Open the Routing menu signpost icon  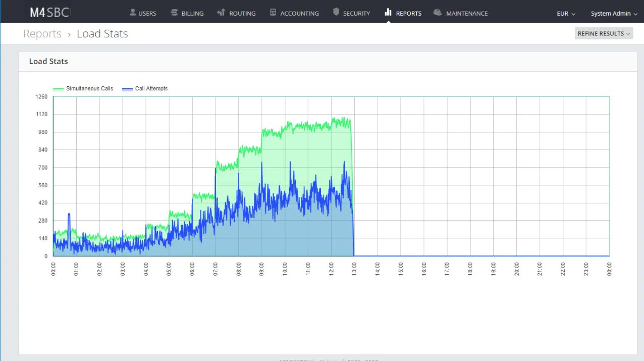pos(221,12)
